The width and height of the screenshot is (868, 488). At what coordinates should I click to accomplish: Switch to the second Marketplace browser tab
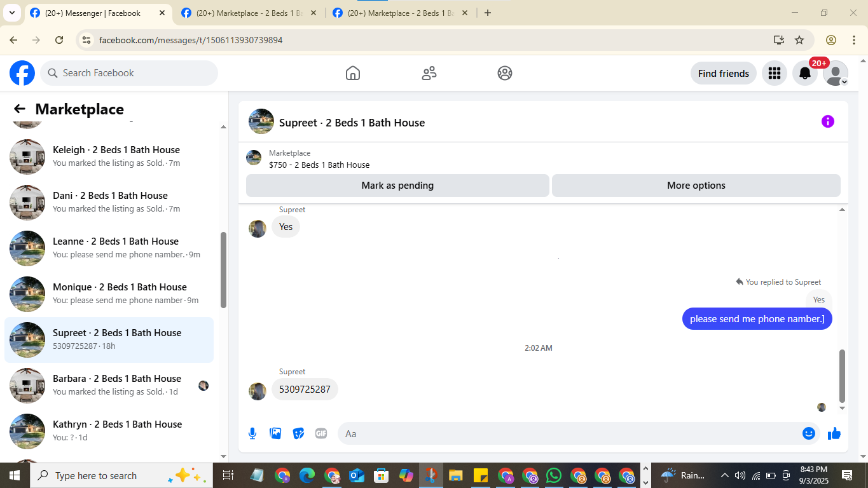click(249, 13)
